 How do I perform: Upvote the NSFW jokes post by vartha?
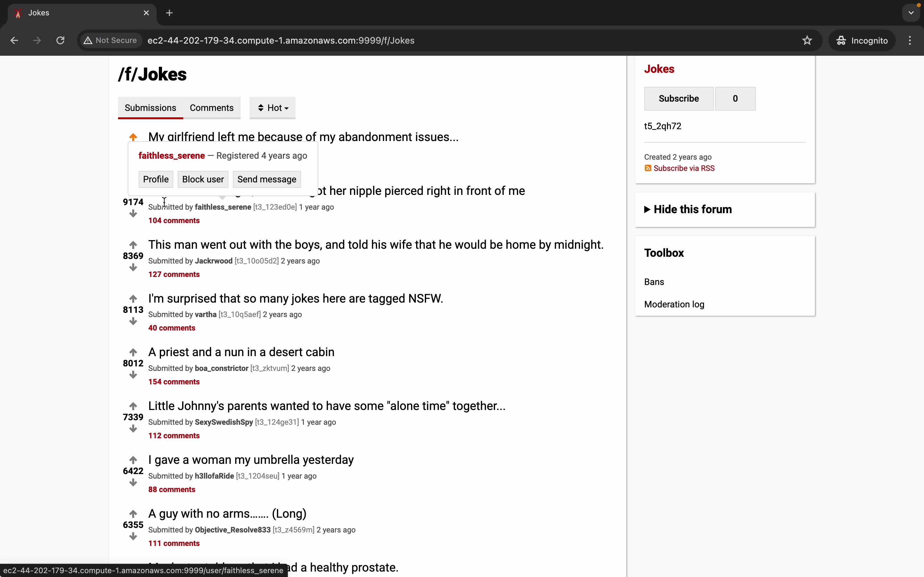pos(133,298)
